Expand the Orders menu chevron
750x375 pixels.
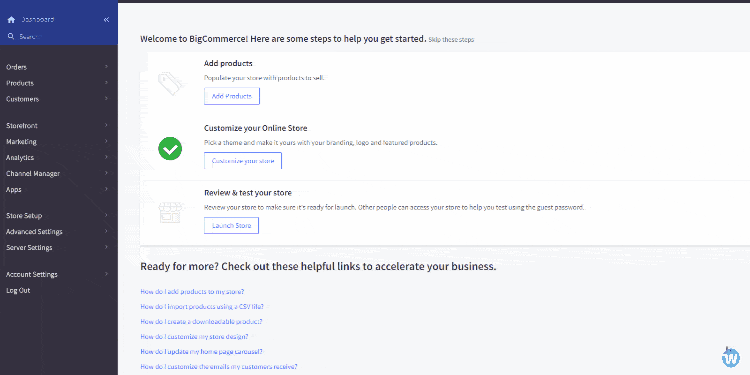click(106, 67)
